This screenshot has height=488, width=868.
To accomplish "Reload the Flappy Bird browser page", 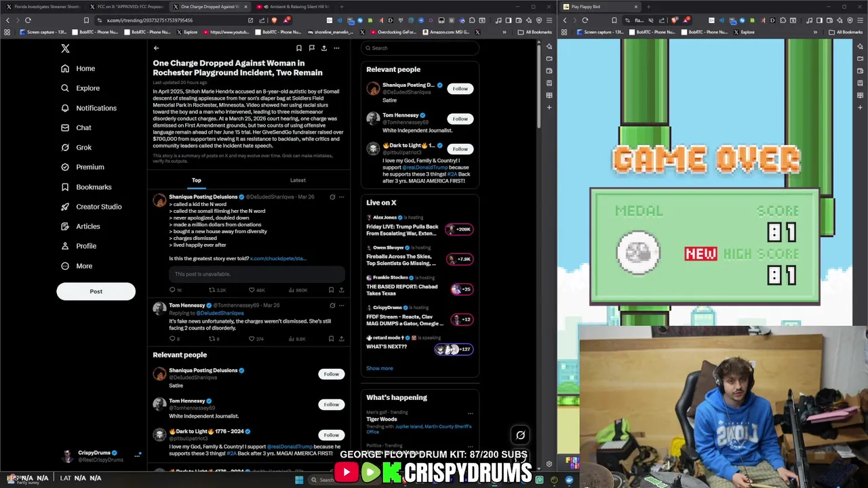I will click(x=585, y=20).
